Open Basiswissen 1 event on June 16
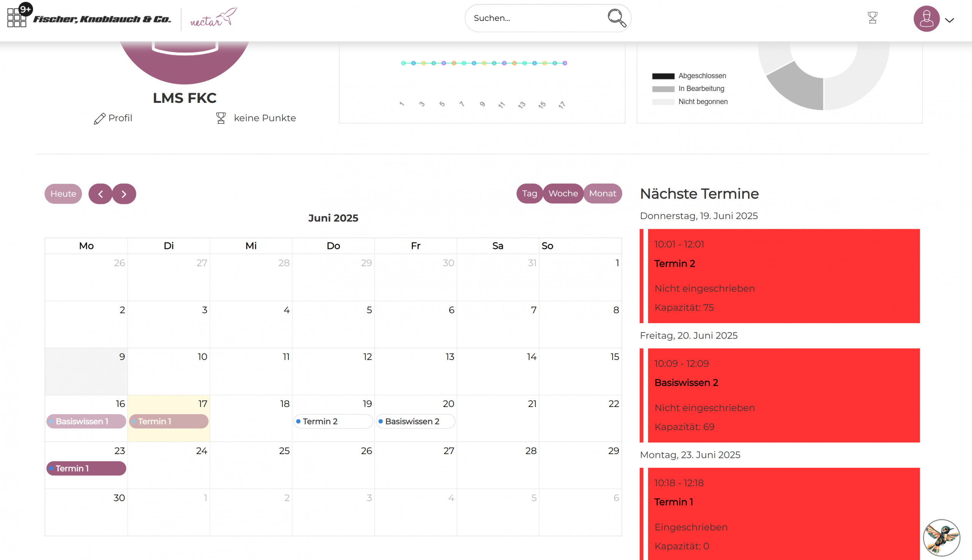The height and width of the screenshot is (560, 972). click(x=86, y=421)
